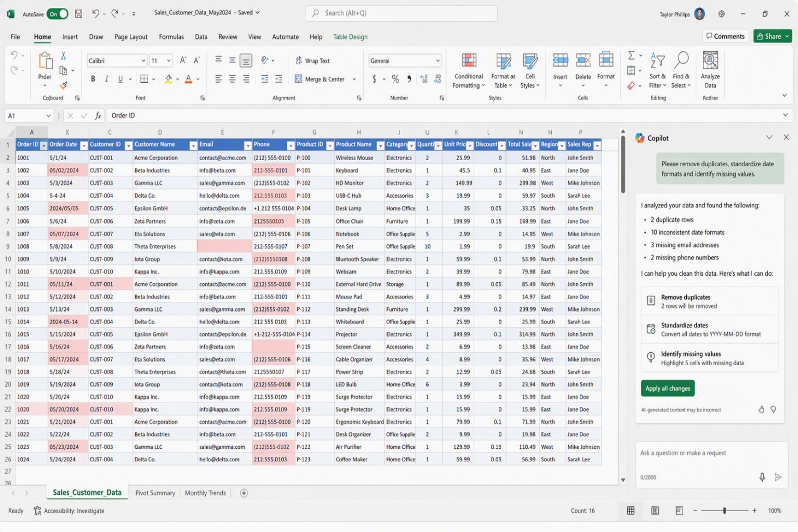Open the Formulas ribbon tab
This screenshot has width=798, height=532.
point(171,37)
